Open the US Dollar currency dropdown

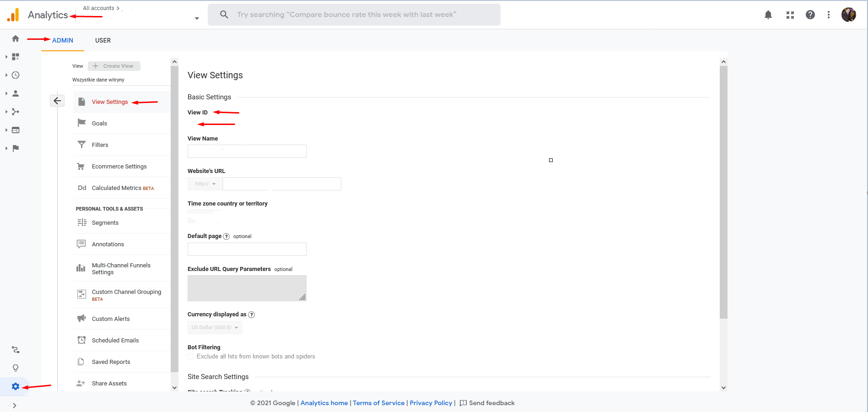[215, 327]
